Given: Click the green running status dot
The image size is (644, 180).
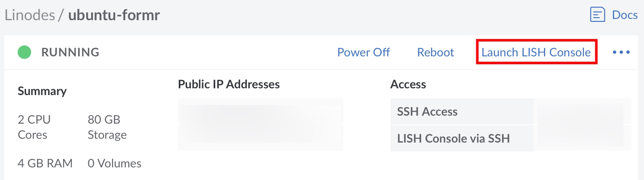Looking at the screenshot, I should tap(24, 53).
